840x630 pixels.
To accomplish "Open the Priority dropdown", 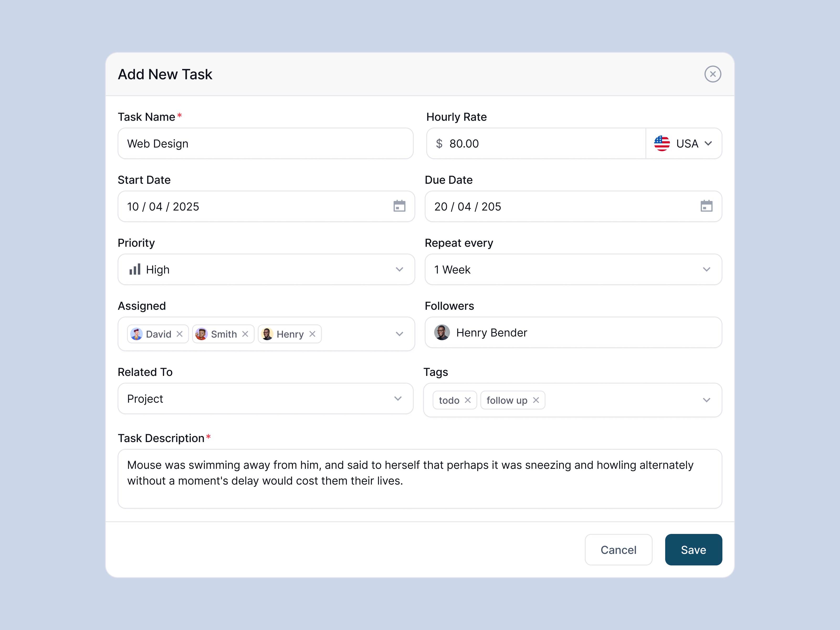I will 400,269.
